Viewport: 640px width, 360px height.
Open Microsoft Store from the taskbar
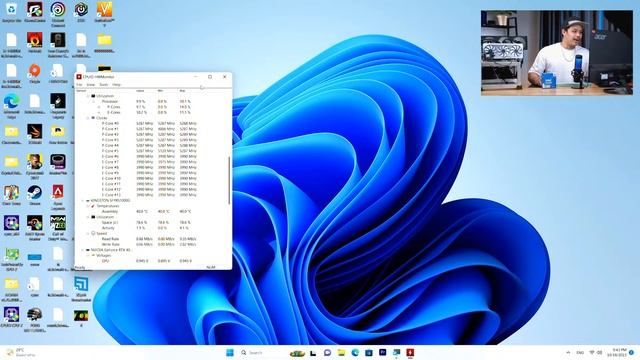369,352
